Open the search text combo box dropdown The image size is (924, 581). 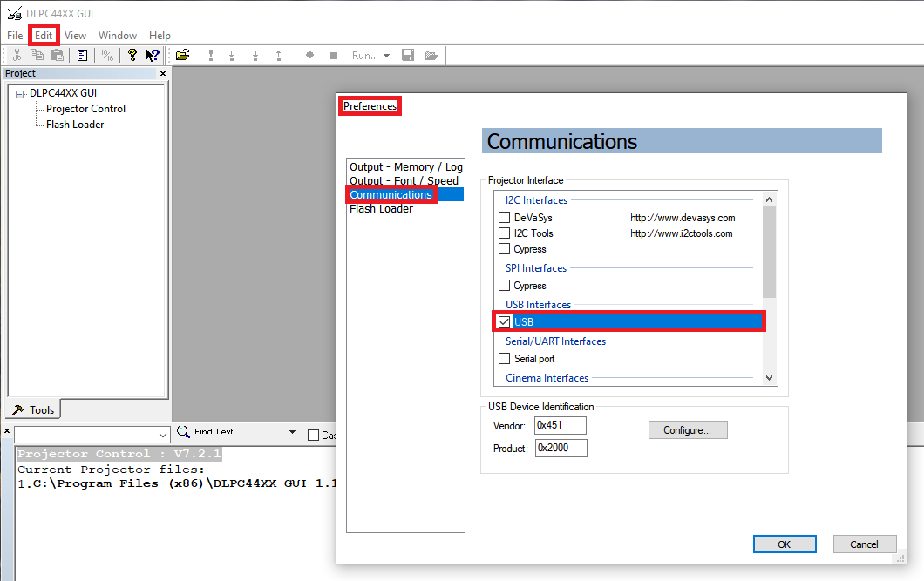click(x=163, y=435)
